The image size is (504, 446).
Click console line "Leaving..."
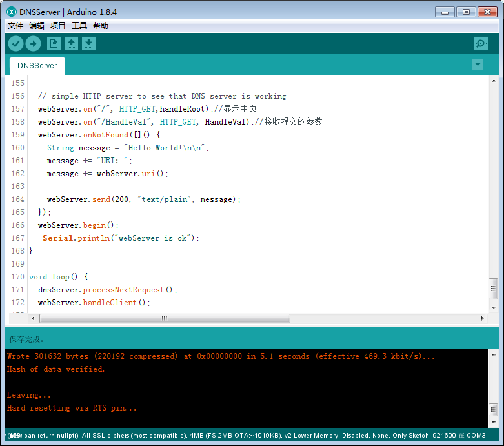coord(28,395)
